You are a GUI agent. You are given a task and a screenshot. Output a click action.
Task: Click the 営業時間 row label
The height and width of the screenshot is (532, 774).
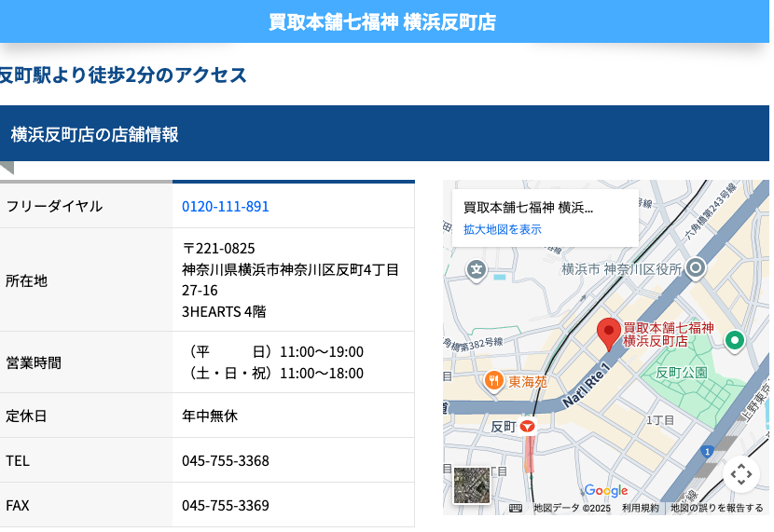pyautogui.click(x=34, y=362)
